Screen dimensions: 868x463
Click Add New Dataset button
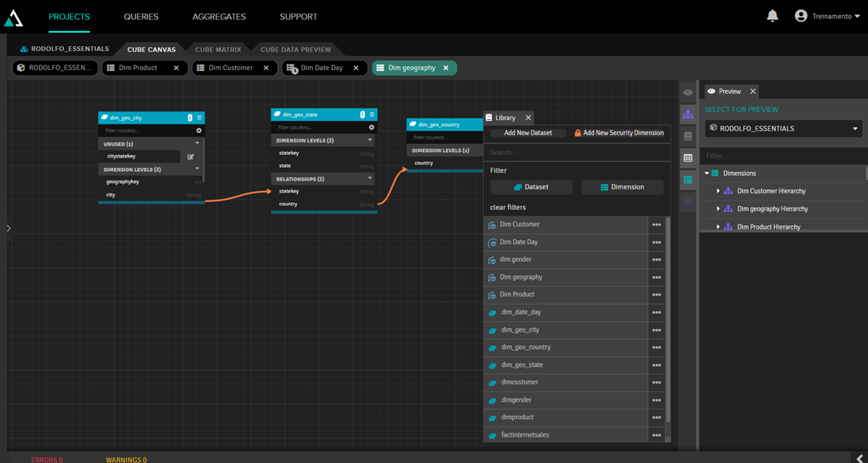pos(527,133)
